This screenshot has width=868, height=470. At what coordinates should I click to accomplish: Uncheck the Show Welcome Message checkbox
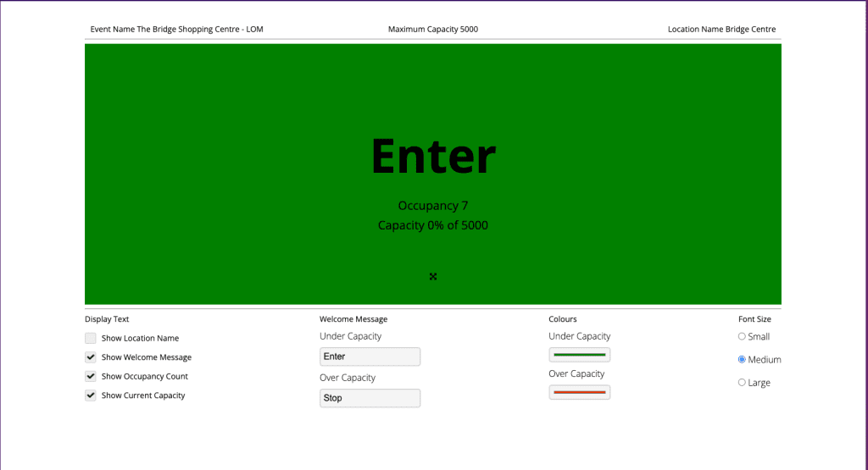pyautogui.click(x=91, y=357)
